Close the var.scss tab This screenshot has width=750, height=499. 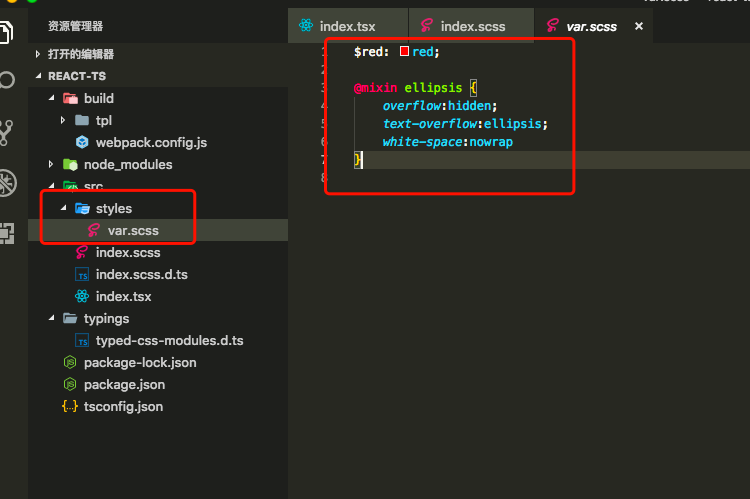(x=639, y=26)
